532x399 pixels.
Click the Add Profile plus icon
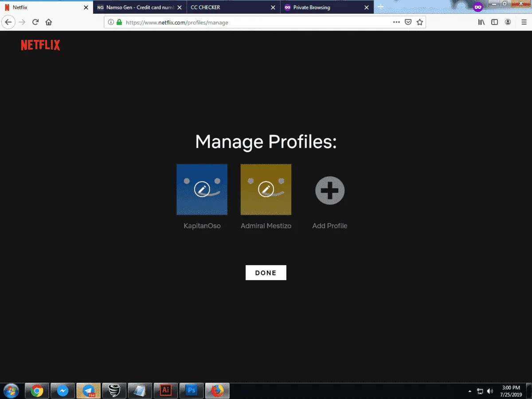click(330, 190)
